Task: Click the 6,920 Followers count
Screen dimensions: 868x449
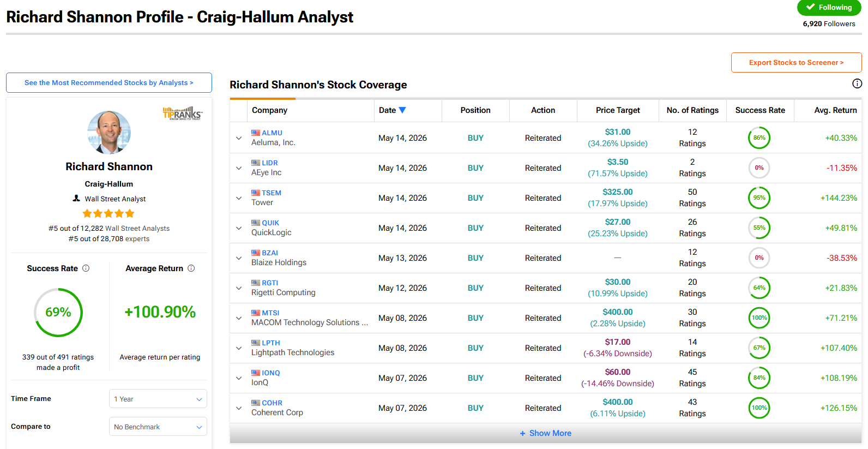Action: [829, 24]
